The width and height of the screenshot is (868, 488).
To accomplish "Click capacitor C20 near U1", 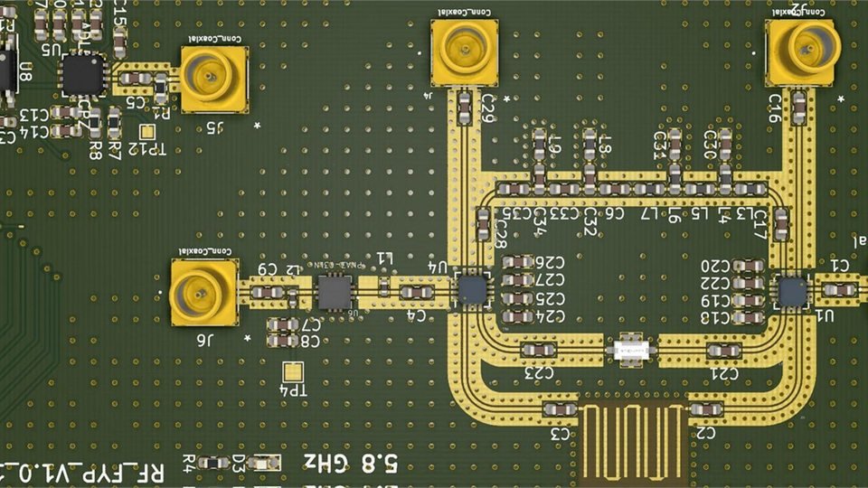I will click(x=749, y=266).
